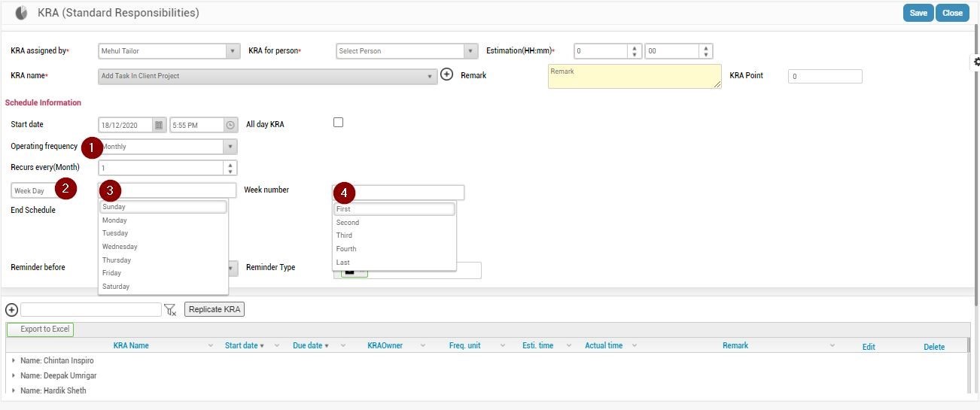Select Wednesday from weekday list
Screen dimensions: 980x410
tap(163, 247)
